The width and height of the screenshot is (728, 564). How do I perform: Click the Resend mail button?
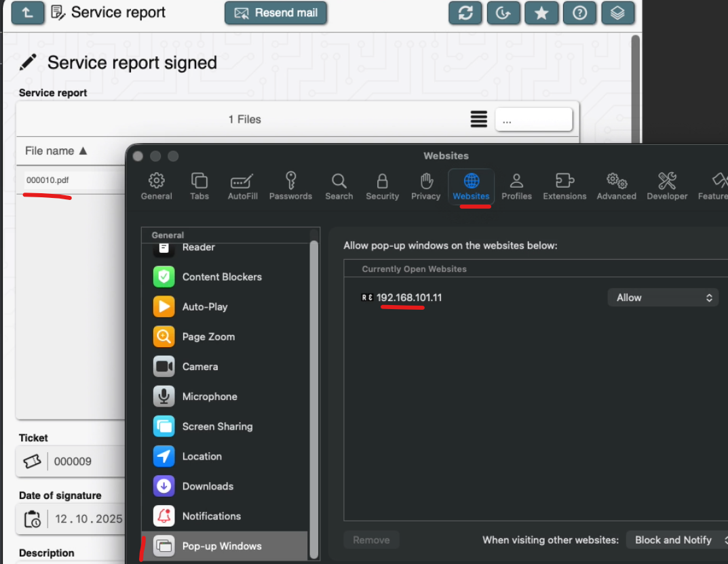pyautogui.click(x=275, y=13)
